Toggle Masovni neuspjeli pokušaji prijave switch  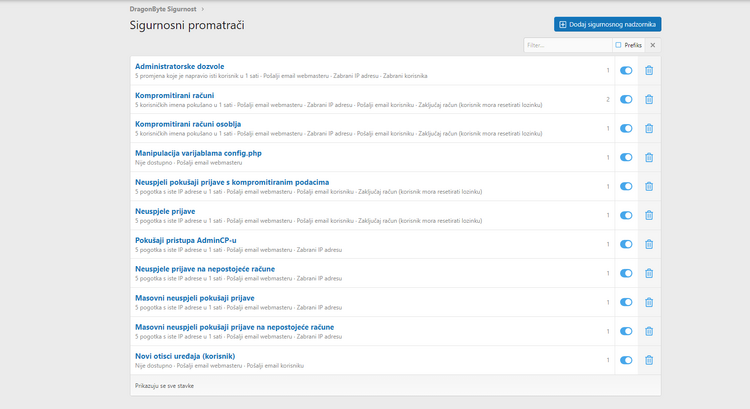[626, 302]
